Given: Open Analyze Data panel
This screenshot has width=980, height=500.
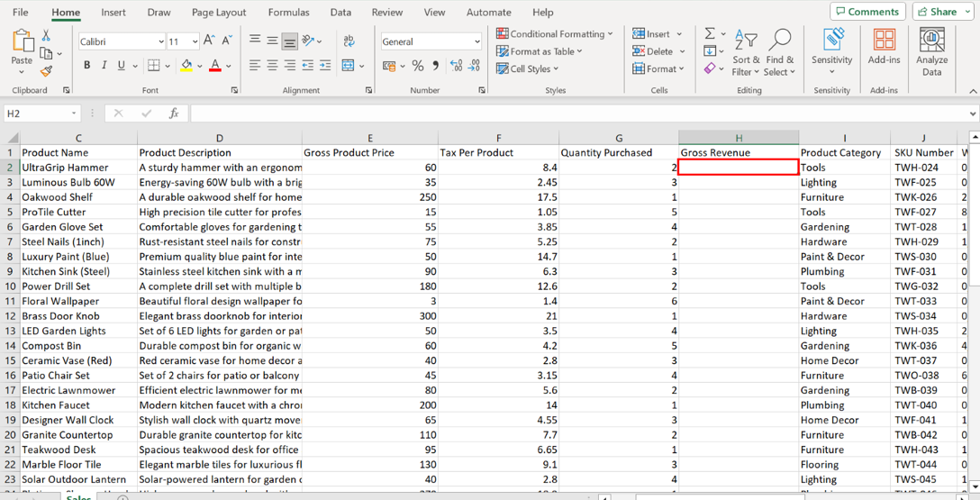Looking at the screenshot, I should click(x=931, y=51).
